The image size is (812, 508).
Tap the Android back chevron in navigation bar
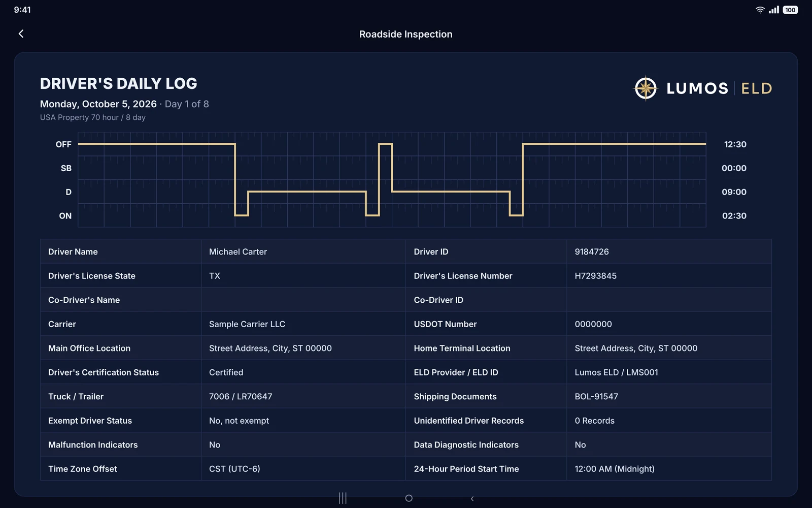coord(472,498)
